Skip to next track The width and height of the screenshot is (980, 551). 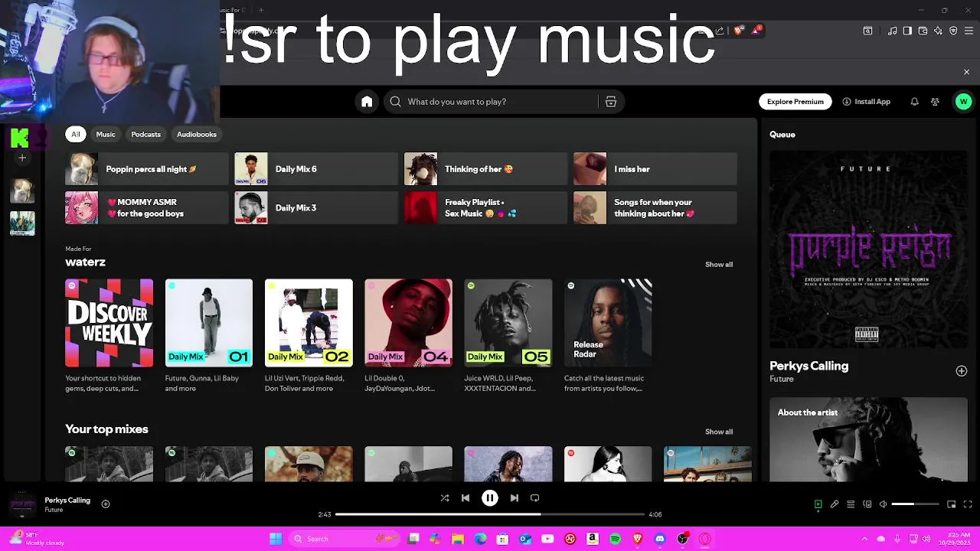(x=514, y=497)
